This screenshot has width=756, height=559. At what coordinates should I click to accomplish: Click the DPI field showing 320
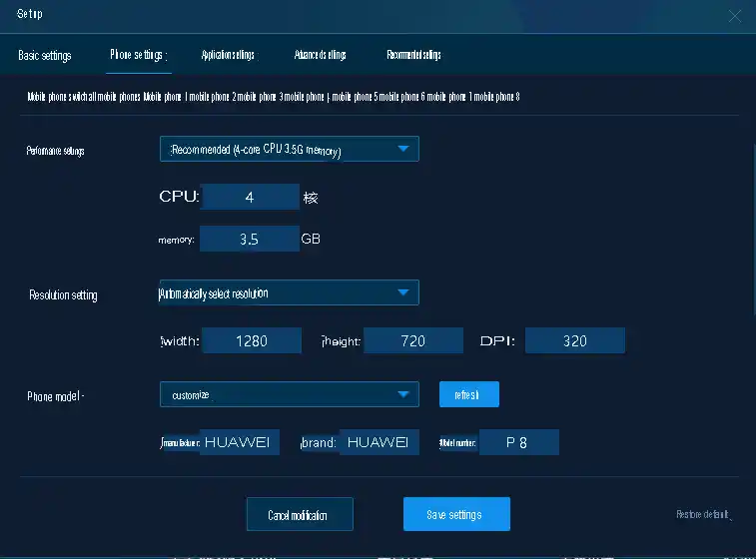coord(575,340)
